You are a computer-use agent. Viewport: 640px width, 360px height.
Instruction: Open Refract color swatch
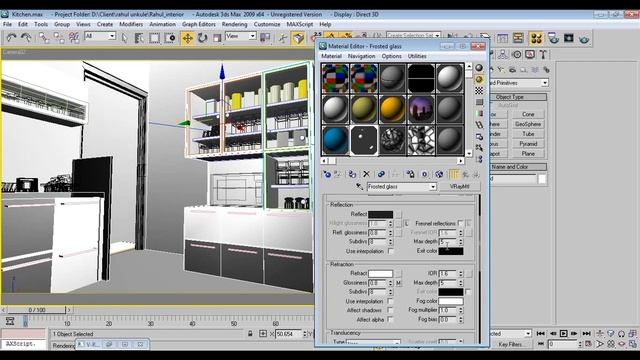pos(380,273)
